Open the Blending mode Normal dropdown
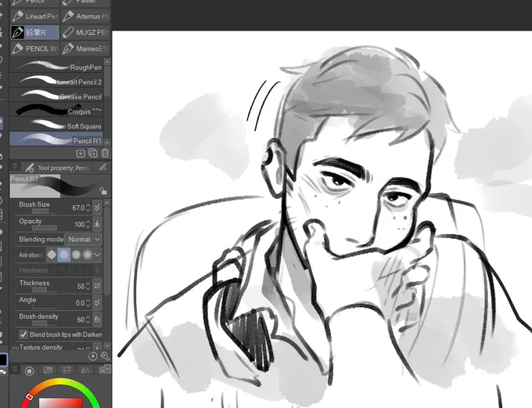The width and height of the screenshot is (532, 408). coord(83,239)
